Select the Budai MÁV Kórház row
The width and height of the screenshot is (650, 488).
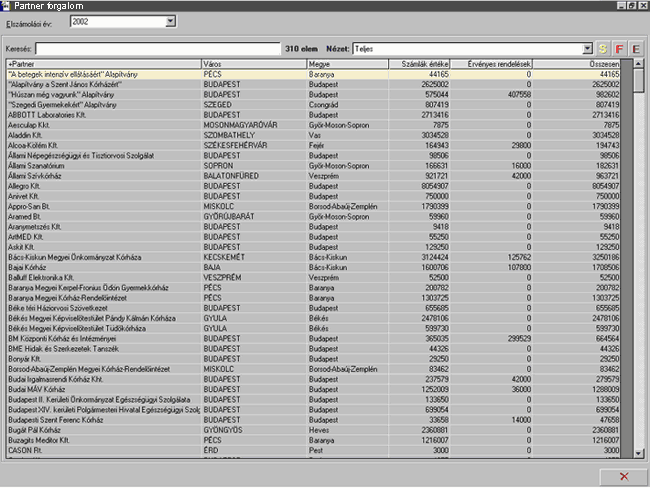tap(313, 389)
